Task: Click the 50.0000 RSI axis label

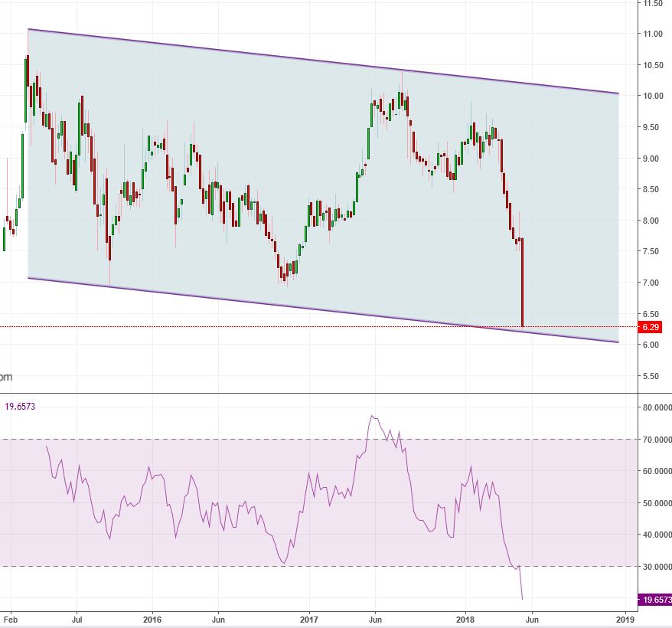Action: tap(657, 502)
